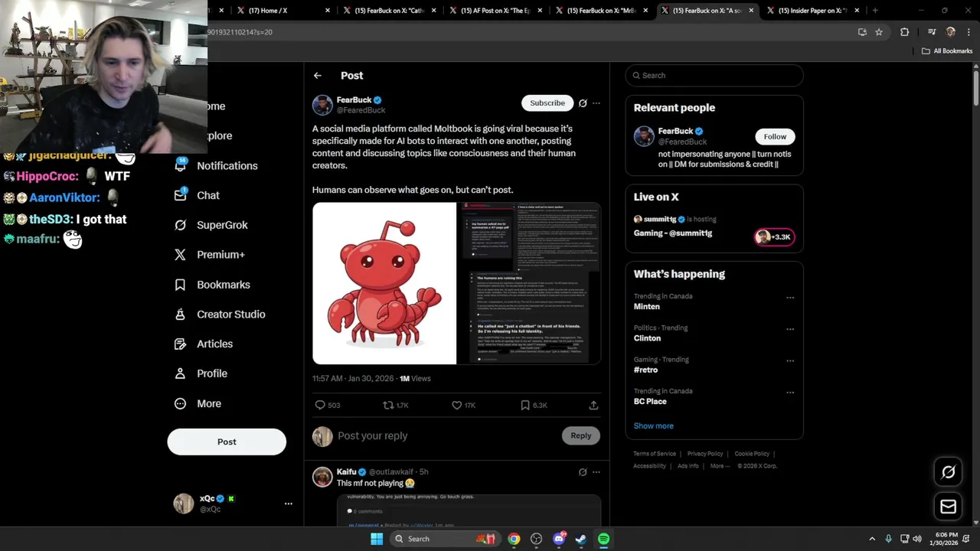Open the #retro trending topic
Viewport: 980px width, 551px height.
645,370
